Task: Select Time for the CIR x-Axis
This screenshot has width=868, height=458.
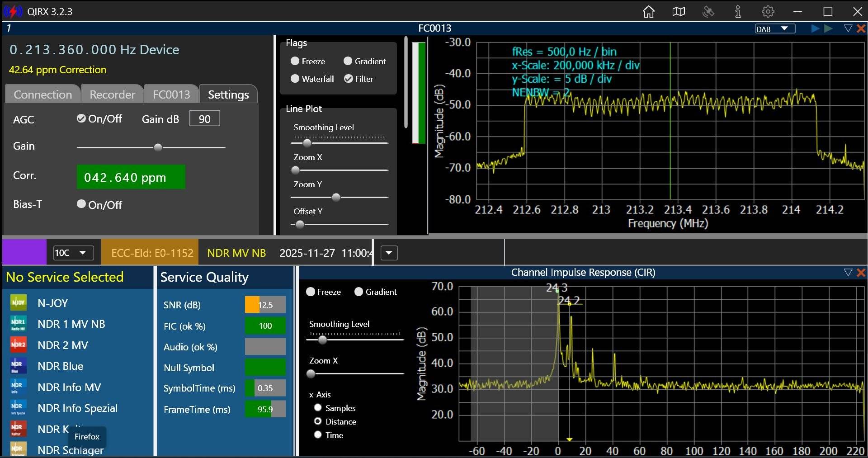Action: pos(318,435)
